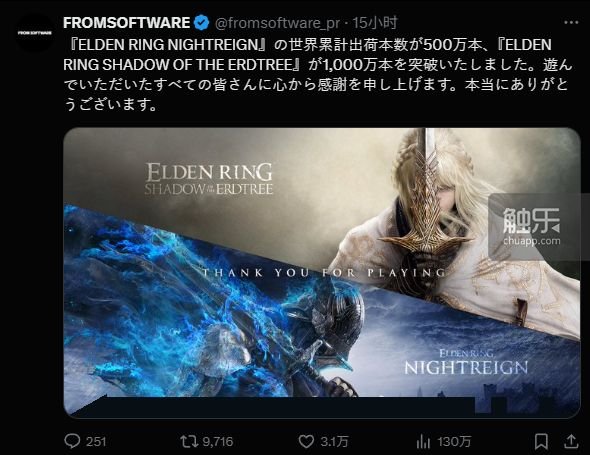The image size is (590, 455).
Task: Click the Japanese tweet text body
Action: (x=318, y=75)
